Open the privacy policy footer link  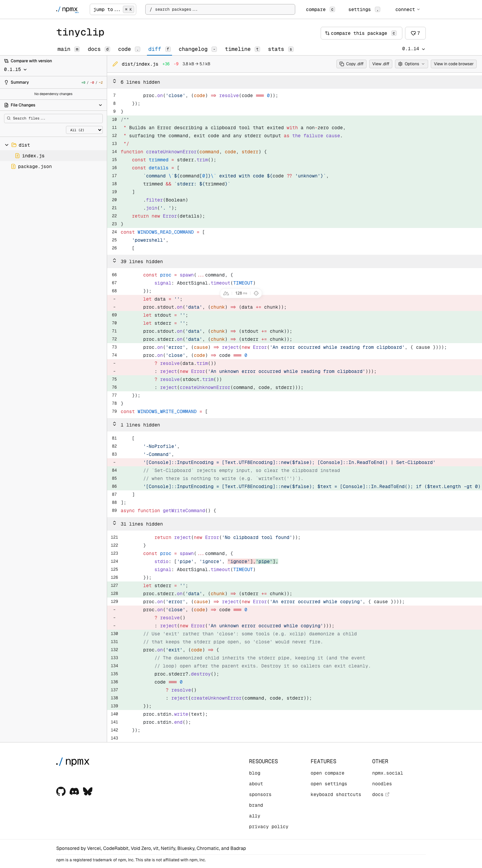pyautogui.click(x=268, y=827)
